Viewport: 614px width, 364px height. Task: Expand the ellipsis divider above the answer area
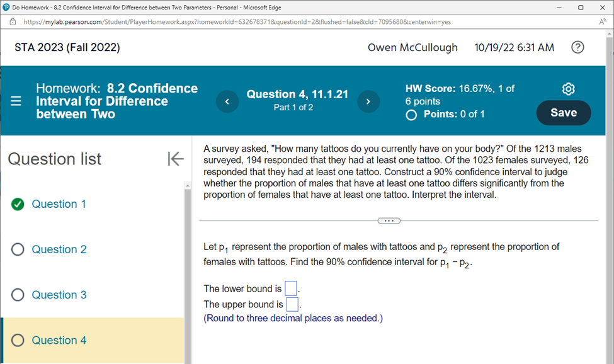point(389,220)
